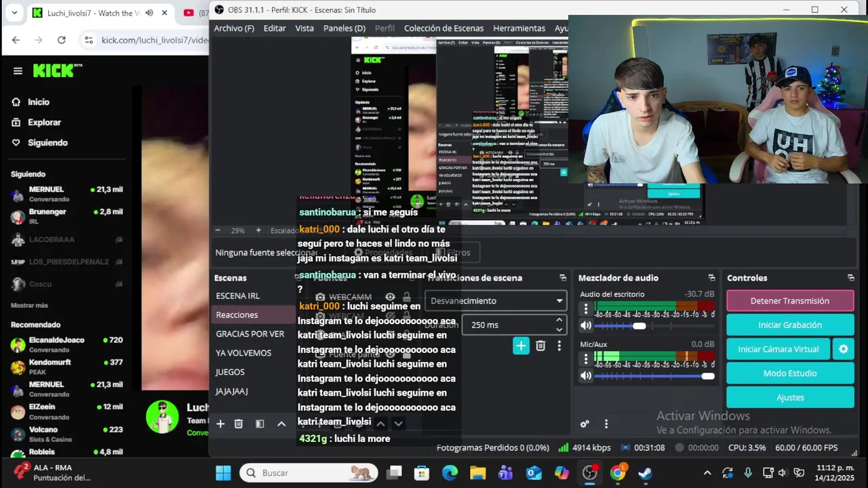Viewport: 868px width, 488px height.
Task: Open Herramientas menu in OBS
Action: [519, 28]
